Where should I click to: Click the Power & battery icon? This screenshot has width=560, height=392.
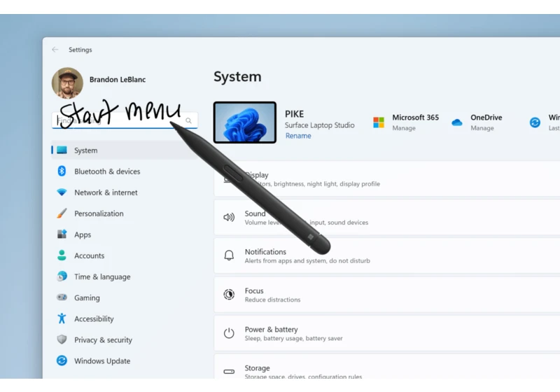pos(229,332)
